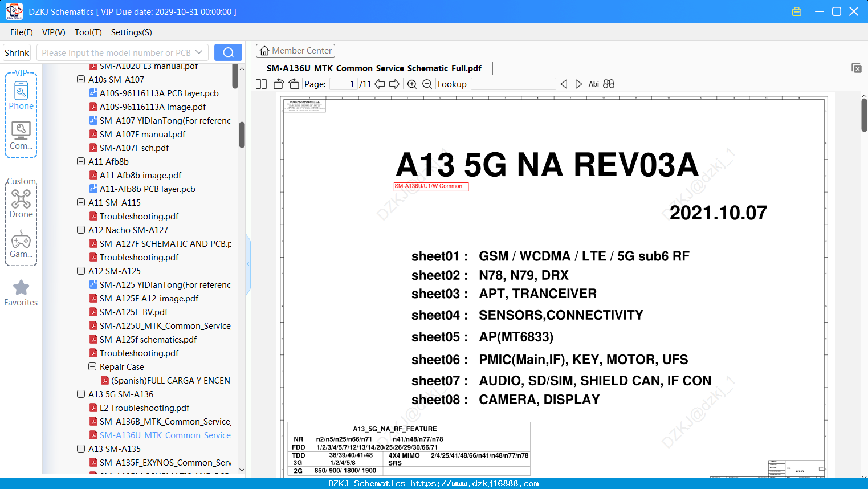This screenshot has width=868, height=489.
Task: Collapse the A12 Nacho SM-A127 folder
Action: click(x=81, y=230)
